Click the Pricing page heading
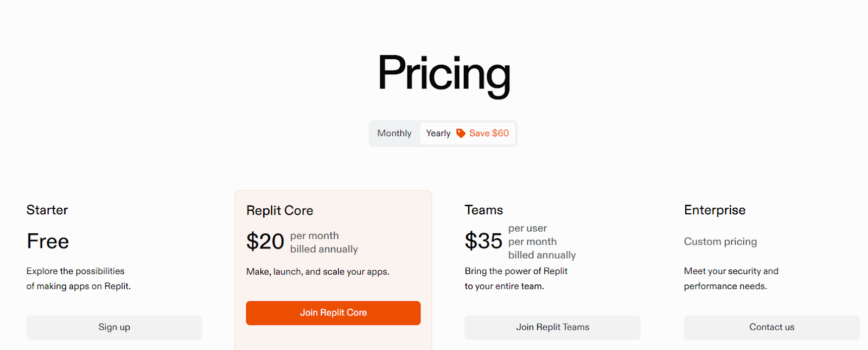This screenshot has width=868, height=350. click(444, 74)
